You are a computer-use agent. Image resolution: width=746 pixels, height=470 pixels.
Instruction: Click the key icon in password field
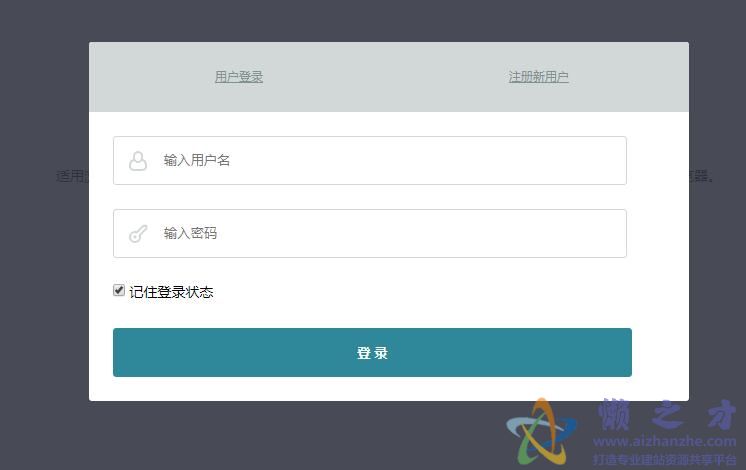click(x=138, y=234)
